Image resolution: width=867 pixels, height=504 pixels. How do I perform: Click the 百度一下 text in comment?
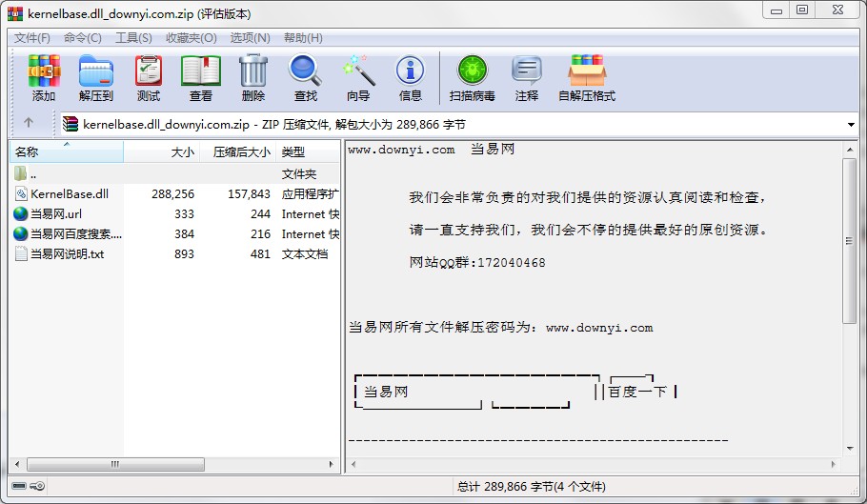637,392
